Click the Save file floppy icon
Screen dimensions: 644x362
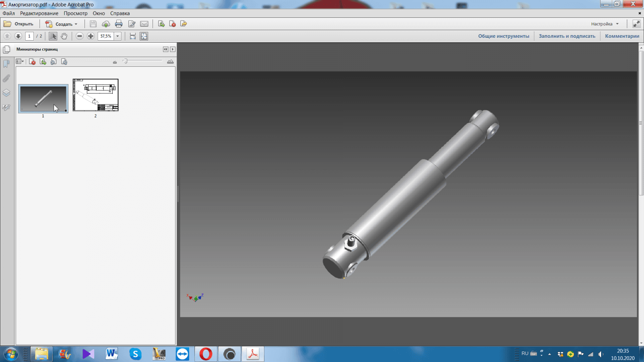tap(93, 24)
